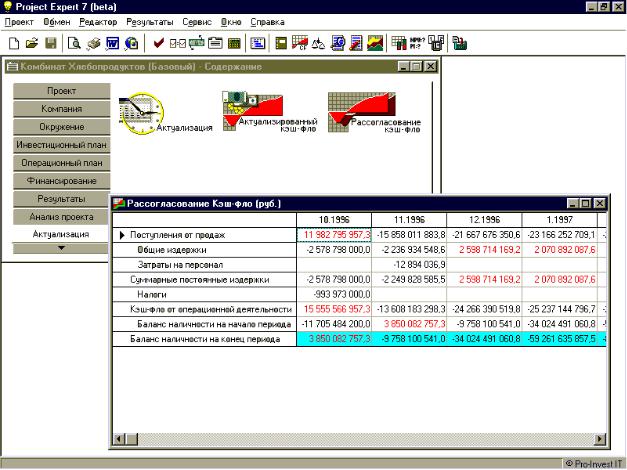
Task: Select the Проект section button
Action: (x=62, y=91)
